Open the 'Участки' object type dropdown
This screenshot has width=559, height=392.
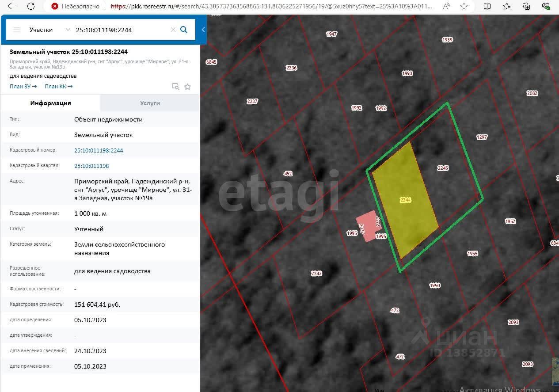(49, 30)
